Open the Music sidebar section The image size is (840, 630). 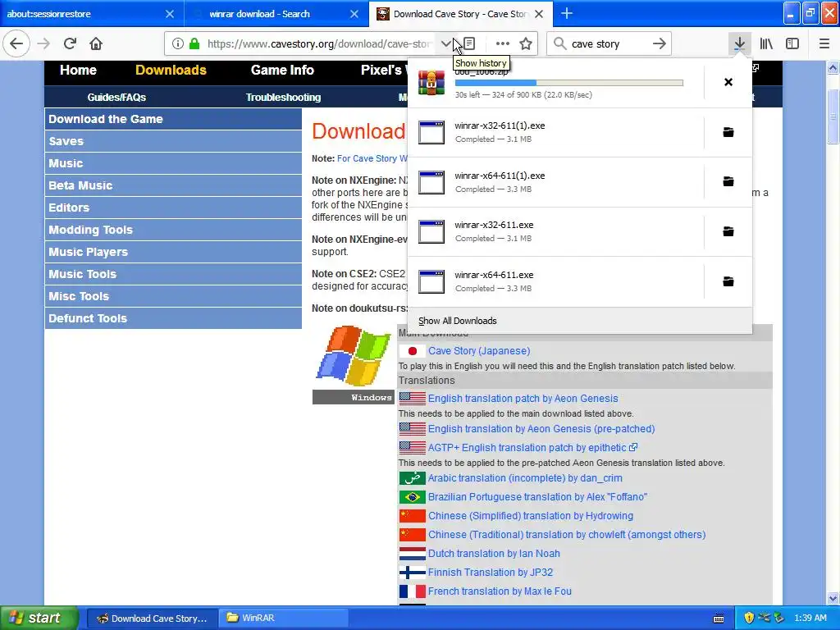click(173, 163)
